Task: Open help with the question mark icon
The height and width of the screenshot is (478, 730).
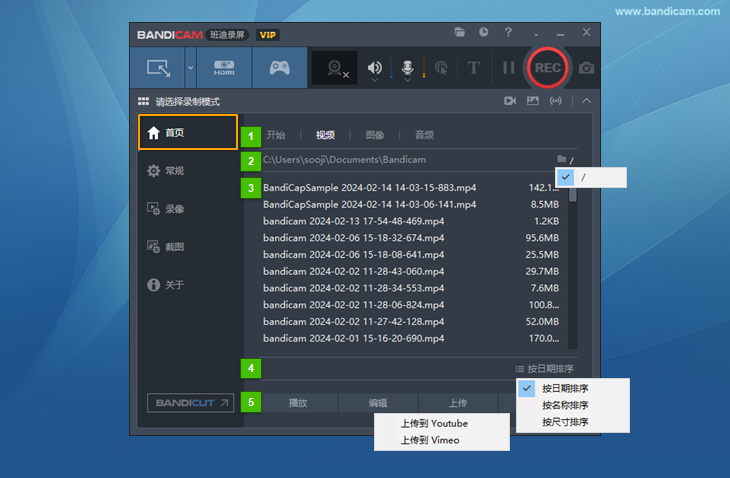Action: coord(508,32)
